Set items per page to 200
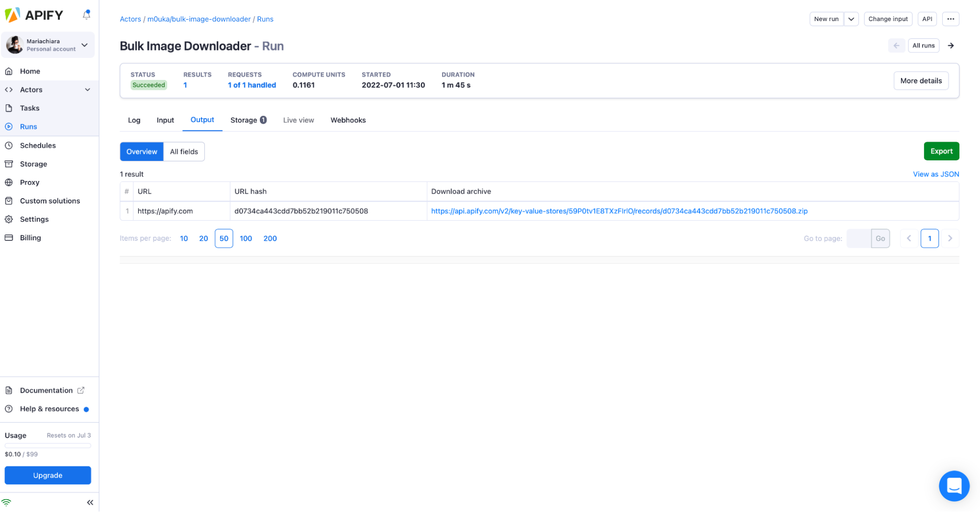The width and height of the screenshot is (980, 512). tap(270, 239)
